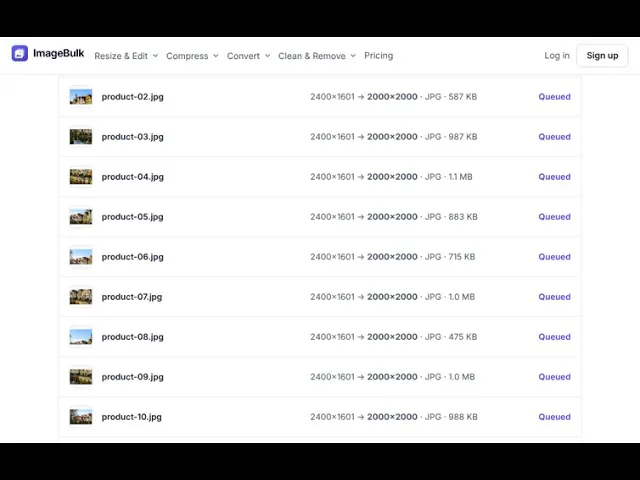This screenshot has width=640, height=480.
Task: Expand the Clean & Remove chevron
Action: (353, 56)
